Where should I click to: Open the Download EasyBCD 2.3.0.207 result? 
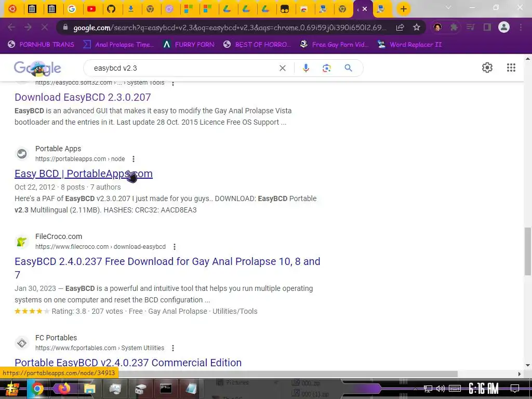click(83, 97)
